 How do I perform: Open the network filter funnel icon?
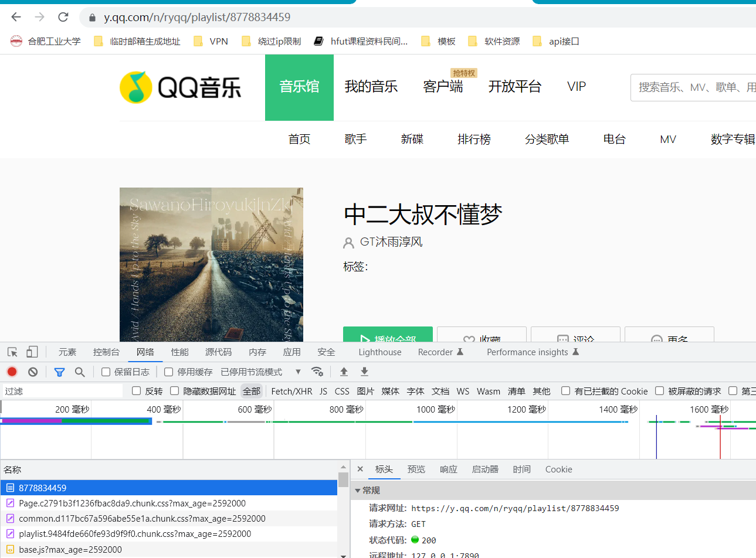pos(59,372)
